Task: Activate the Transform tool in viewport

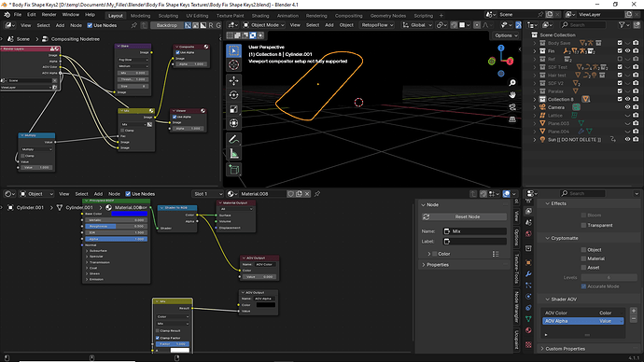Action: [233, 123]
